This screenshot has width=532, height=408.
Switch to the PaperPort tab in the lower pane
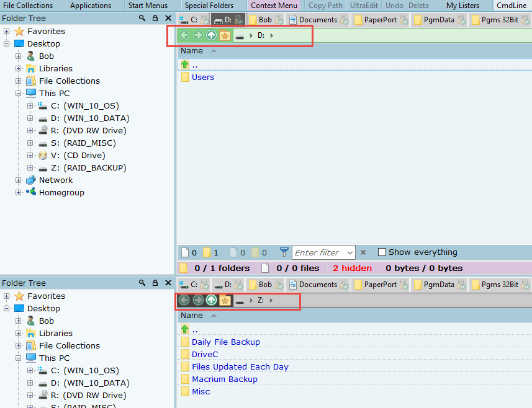pyautogui.click(x=381, y=285)
